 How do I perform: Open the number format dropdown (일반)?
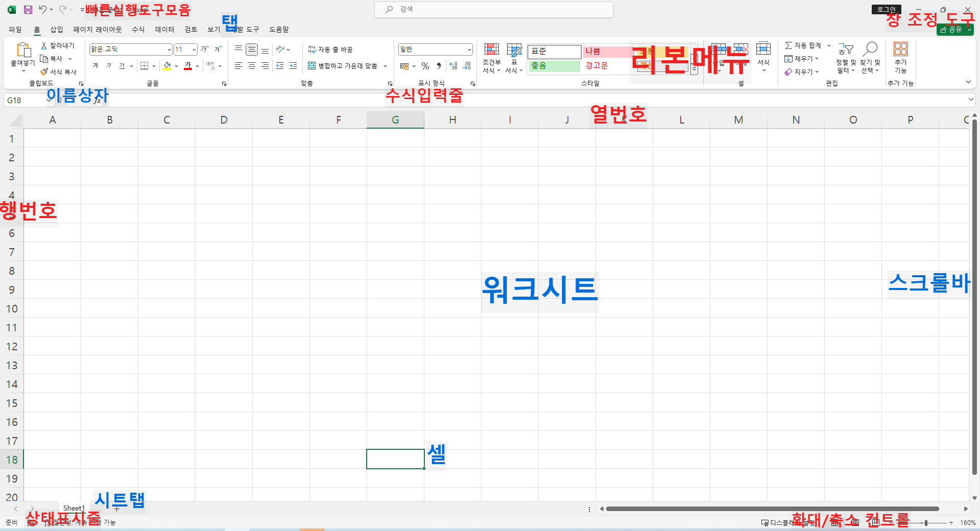pyautogui.click(x=469, y=50)
